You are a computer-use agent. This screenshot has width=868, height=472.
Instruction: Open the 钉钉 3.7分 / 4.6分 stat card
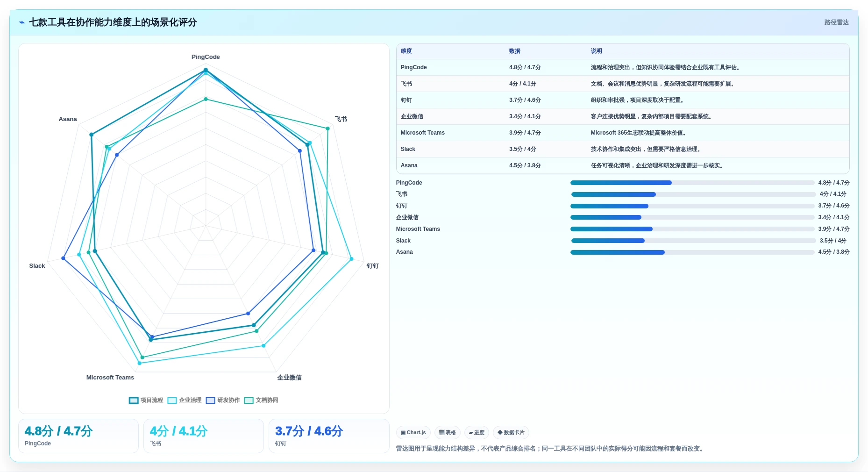(329, 436)
